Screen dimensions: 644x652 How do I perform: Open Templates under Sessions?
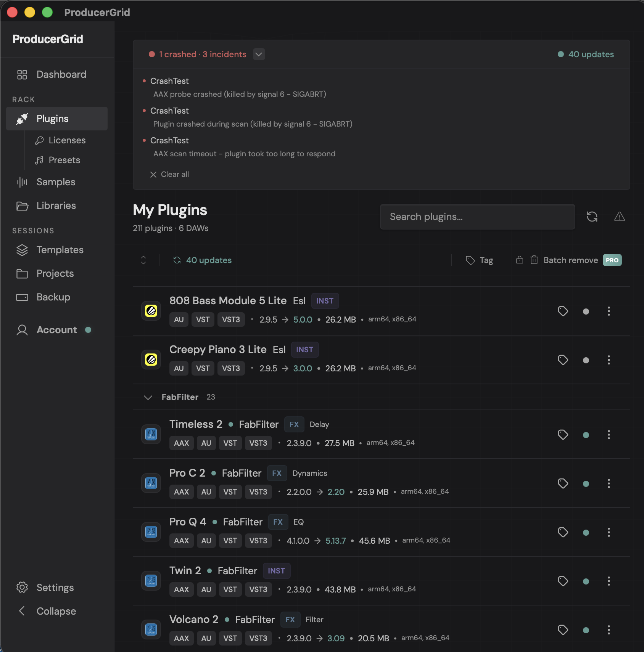point(57,250)
